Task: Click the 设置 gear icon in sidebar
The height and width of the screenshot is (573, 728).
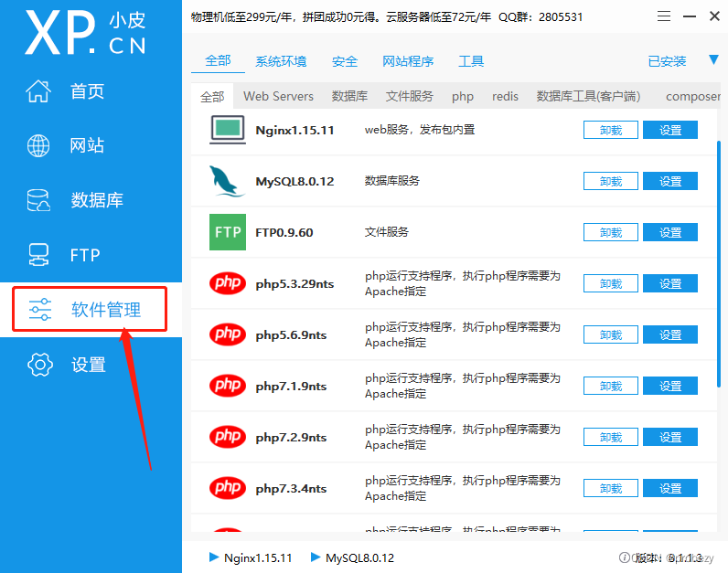Action: click(40, 365)
